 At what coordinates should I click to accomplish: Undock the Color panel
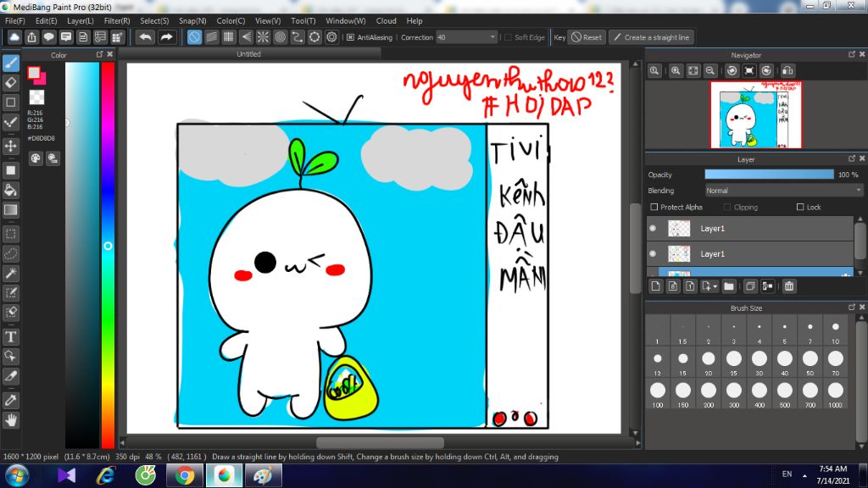click(100, 54)
